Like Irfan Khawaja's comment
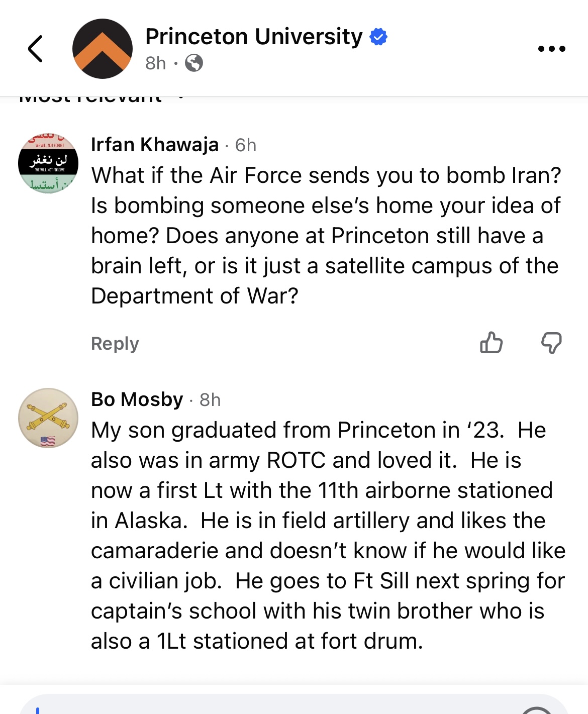This screenshot has height=714, width=588. (491, 343)
